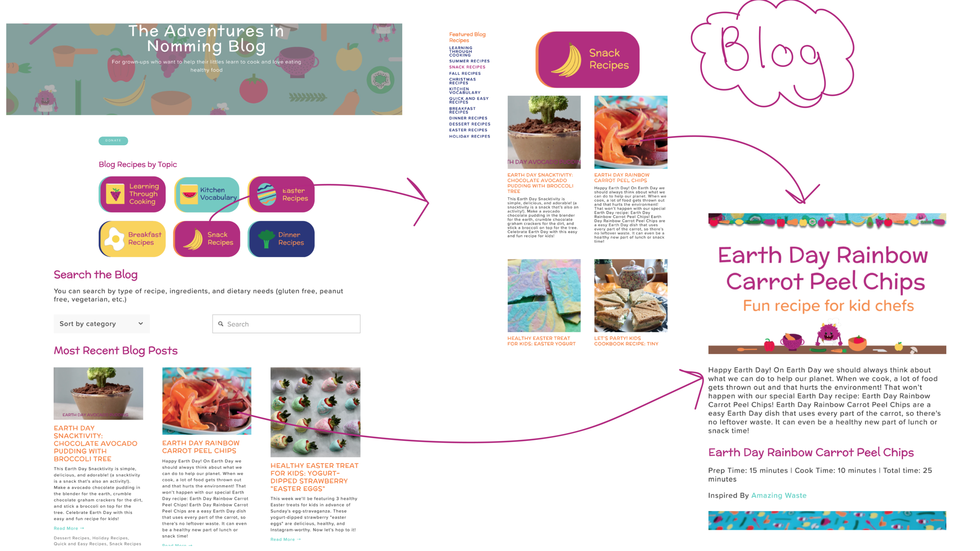This screenshot has width=980, height=551.
Task: Toggle visibility of Holiday Recipes section
Action: (469, 136)
